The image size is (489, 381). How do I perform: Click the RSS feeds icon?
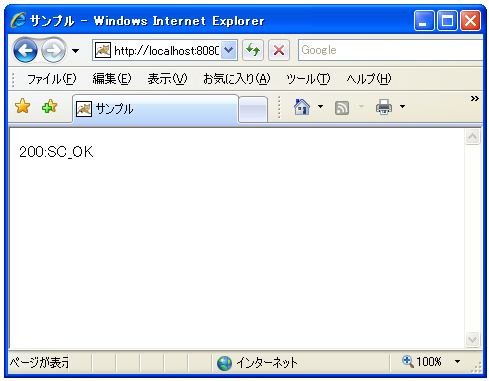pyautogui.click(x=342, y=108)
